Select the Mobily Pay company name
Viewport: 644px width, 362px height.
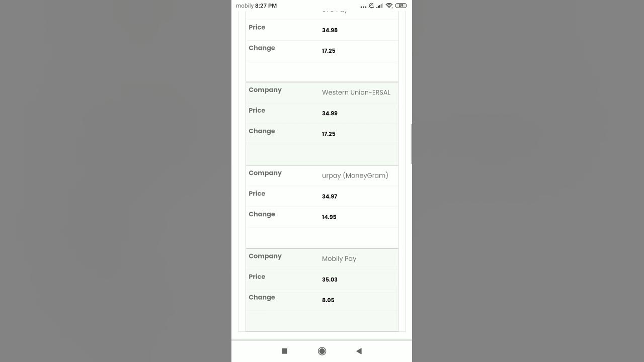tap(339, 259)
